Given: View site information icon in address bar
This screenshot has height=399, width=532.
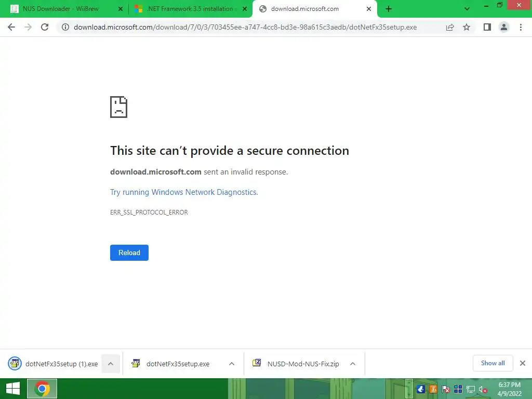Looking at the screenshot, I should [x=65, y=27].
